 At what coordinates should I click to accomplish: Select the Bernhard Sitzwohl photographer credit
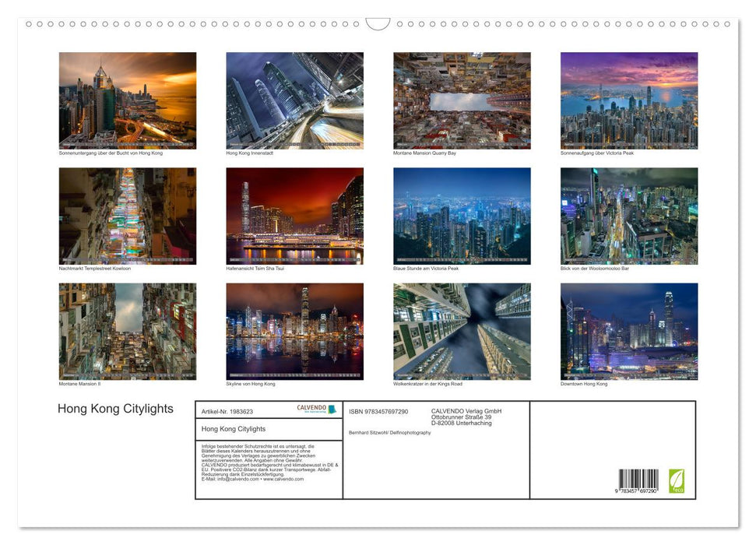pyautogui.click(x=389, y=431)
